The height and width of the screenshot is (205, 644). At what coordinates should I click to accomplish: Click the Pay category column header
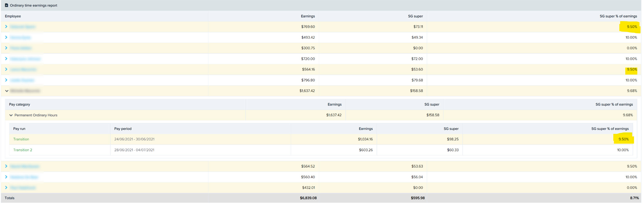[20, 104]
